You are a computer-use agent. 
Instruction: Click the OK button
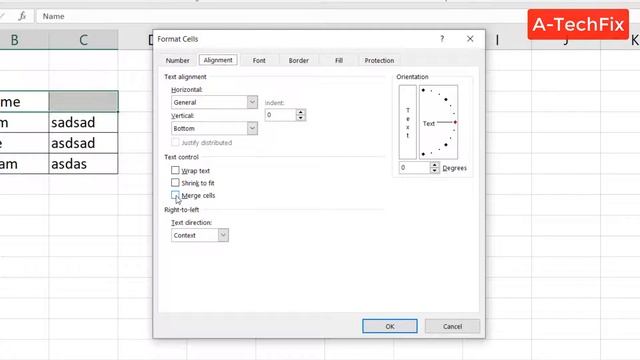(390, 326)
